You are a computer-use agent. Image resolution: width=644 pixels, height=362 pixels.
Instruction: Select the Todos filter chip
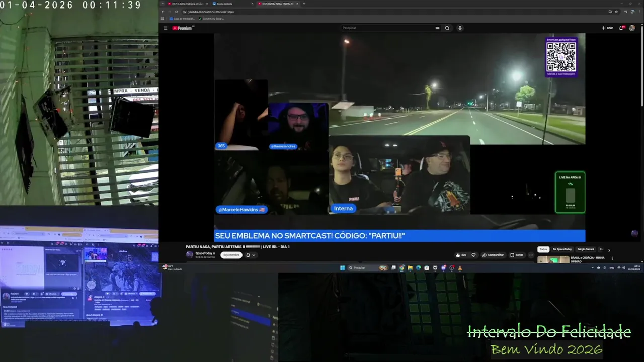tap(543, 249)
